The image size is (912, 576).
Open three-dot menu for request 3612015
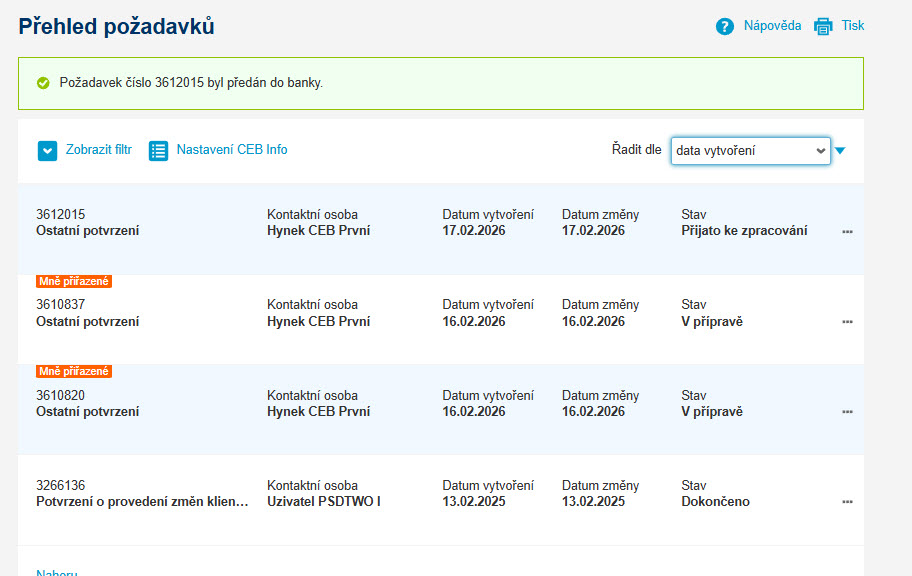pyautogui.click(x=847, y=232)
